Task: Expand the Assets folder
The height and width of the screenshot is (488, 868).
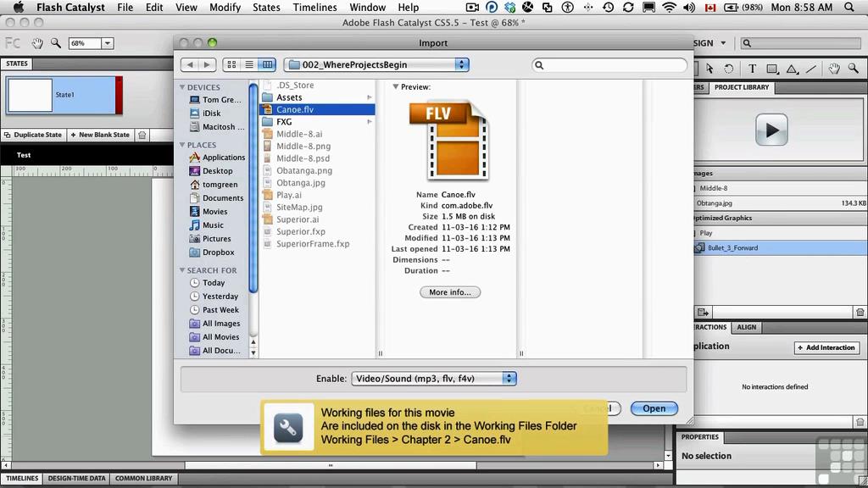Action: pos(370,97)
